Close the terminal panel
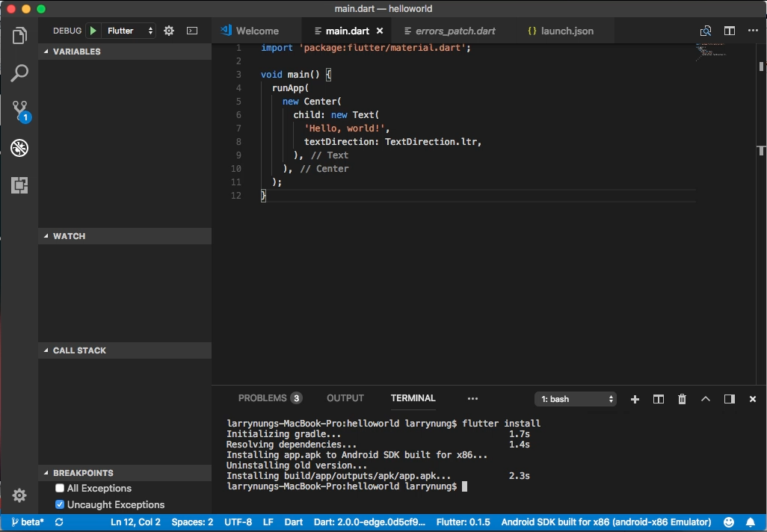767x532 pixels. coord(753,399)
